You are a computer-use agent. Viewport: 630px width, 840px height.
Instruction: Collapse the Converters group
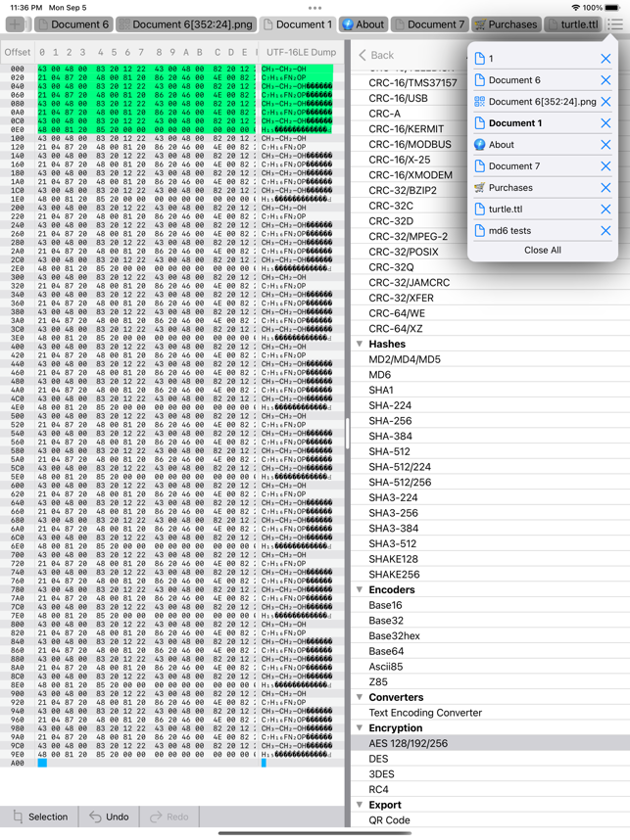pos(360,697)
